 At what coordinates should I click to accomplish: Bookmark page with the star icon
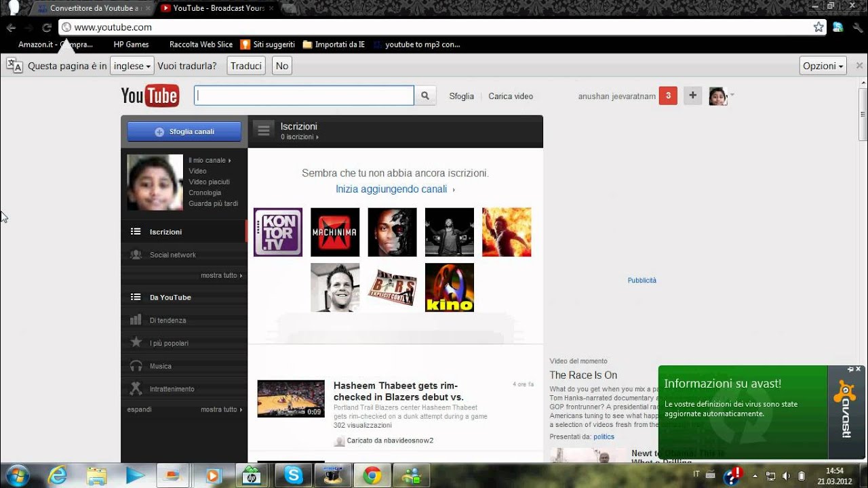click(818, 27)
